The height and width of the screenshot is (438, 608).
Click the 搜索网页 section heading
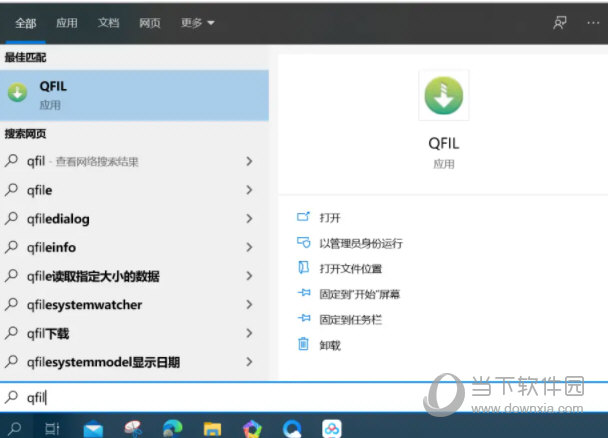[26, 134]
